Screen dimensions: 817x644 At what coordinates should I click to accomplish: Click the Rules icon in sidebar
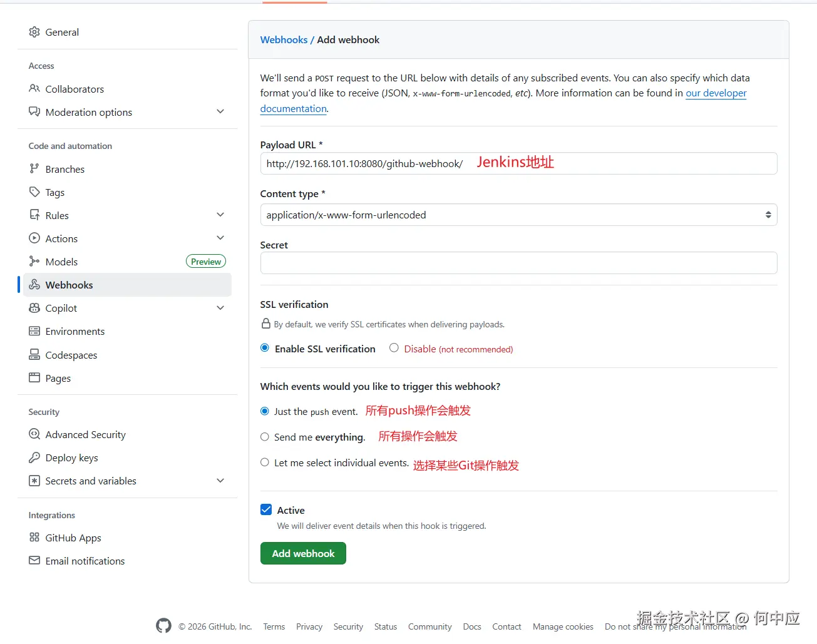(x=34, y=215)
